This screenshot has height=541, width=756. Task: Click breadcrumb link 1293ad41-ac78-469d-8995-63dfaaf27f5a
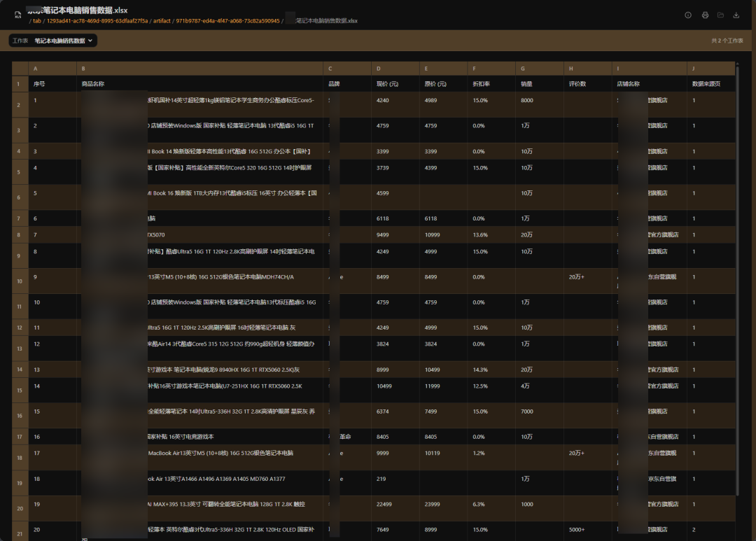(97, 21)
